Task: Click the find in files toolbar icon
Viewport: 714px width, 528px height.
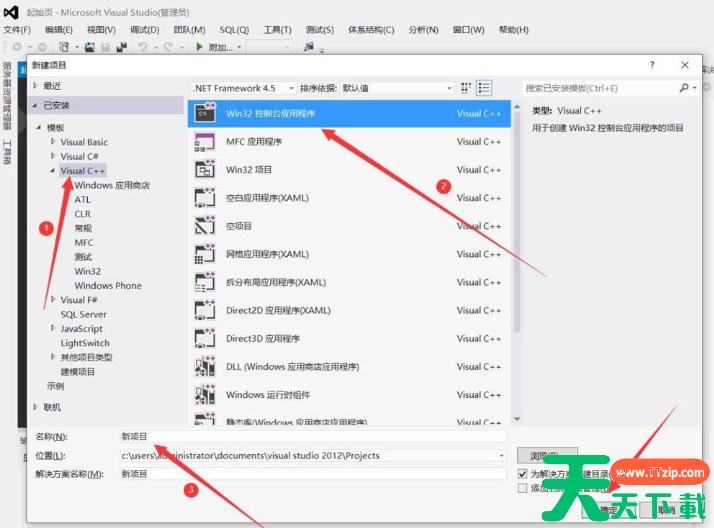Action: click(x=309, y=46)
